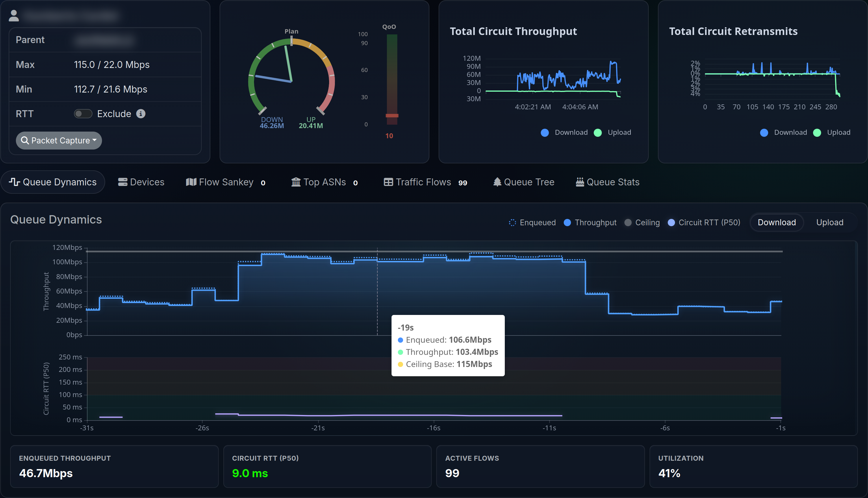Image resolution: width=868 pixels, height=498 pixels.
Task: Open the Traffic Flows tab
Action: pos(425,182)
